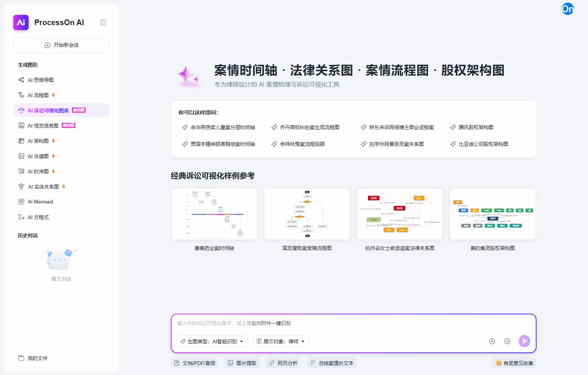Open the 杭州谷女士被造谣案法律关系图 thumbnail

tap(400, 214)
